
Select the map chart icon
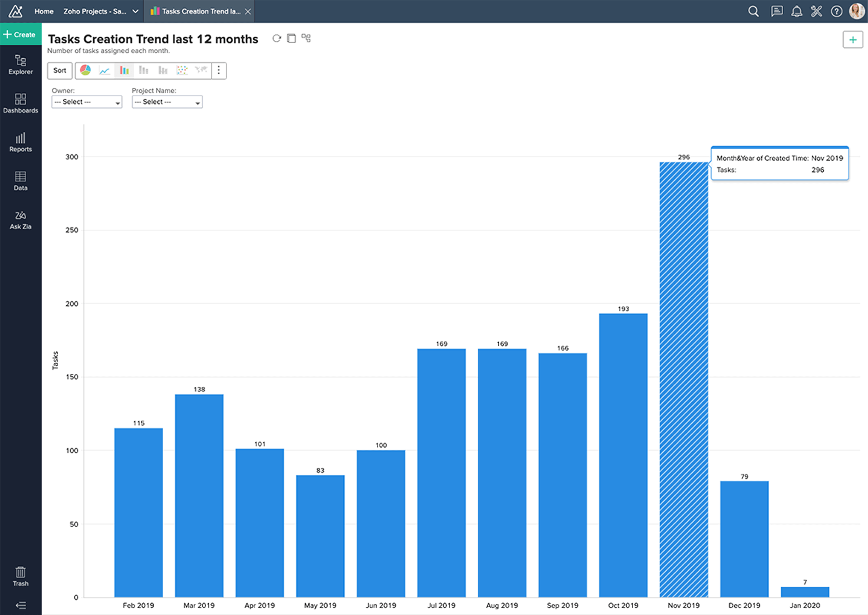pyautogui.click(x=201, y=70)
